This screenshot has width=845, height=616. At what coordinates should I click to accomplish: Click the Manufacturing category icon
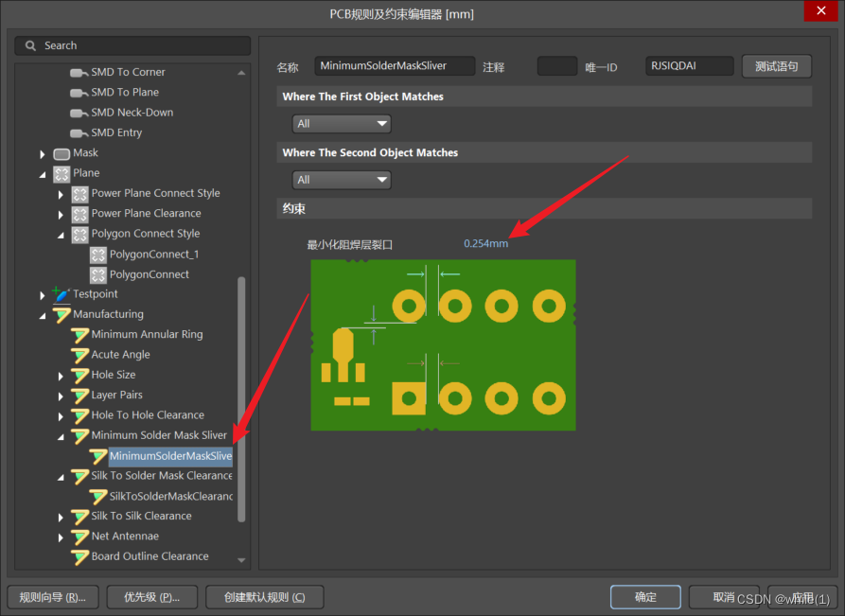coord(62,314)
